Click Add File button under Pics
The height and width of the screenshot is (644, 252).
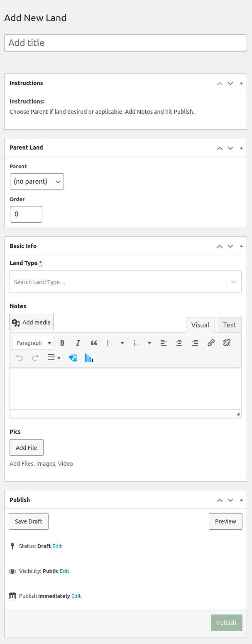(27, 447)
